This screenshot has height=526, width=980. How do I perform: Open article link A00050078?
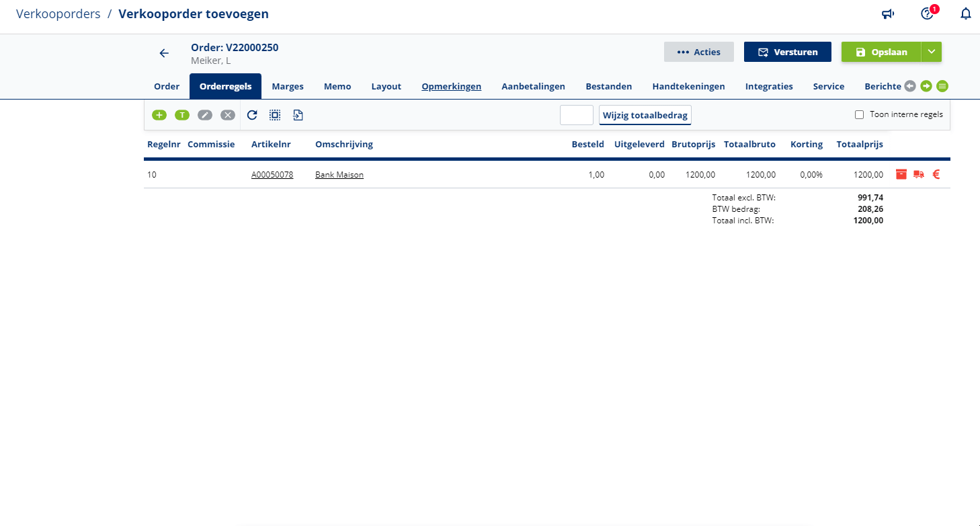point(272,175)
